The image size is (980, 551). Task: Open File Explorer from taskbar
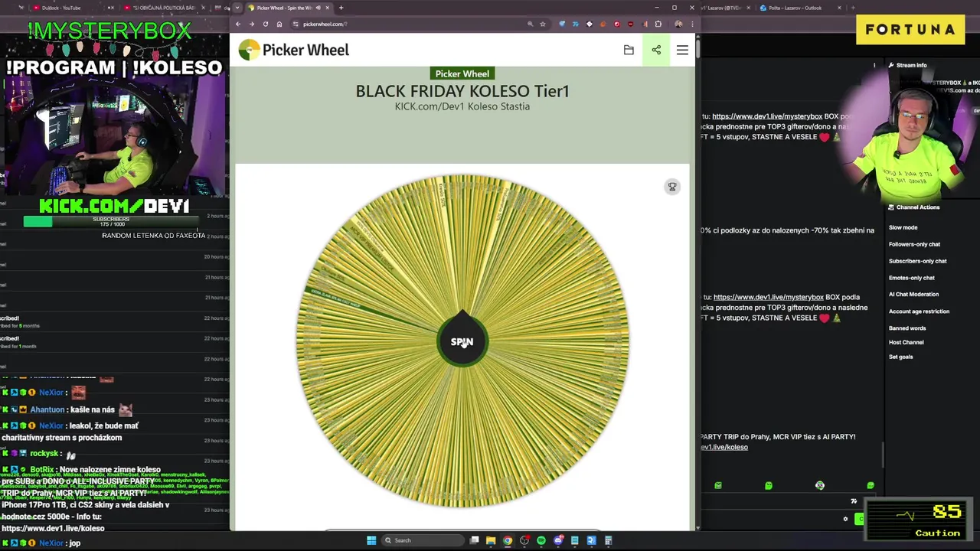pos(491,540)
